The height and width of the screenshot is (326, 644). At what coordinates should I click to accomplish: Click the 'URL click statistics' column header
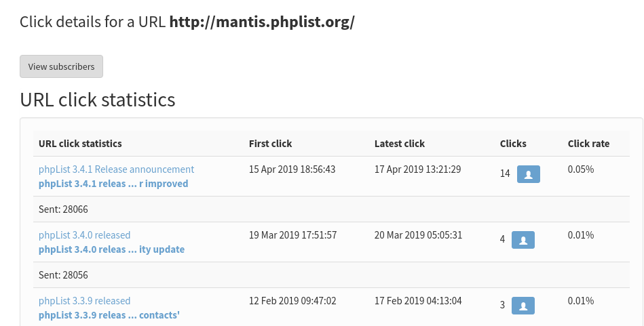point(80,144)
